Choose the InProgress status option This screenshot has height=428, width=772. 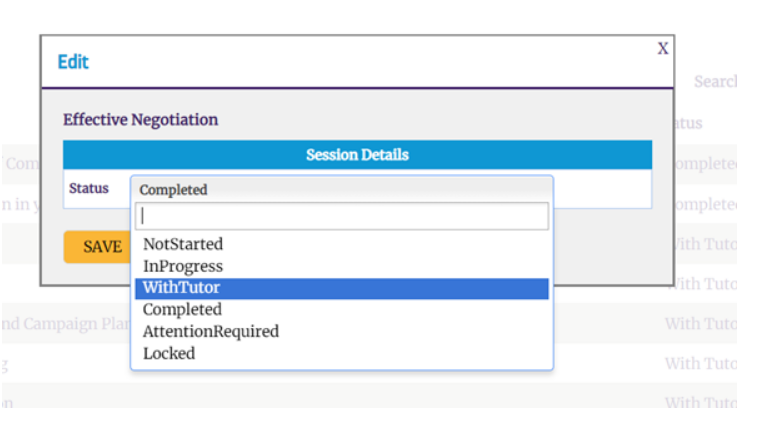coord(183,266)
